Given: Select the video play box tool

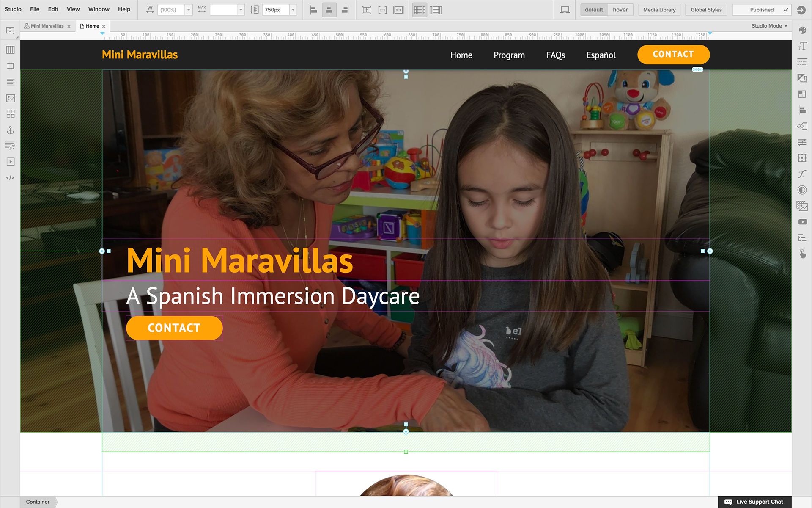Looking at the screenshot, I should [x=11, y=162].
